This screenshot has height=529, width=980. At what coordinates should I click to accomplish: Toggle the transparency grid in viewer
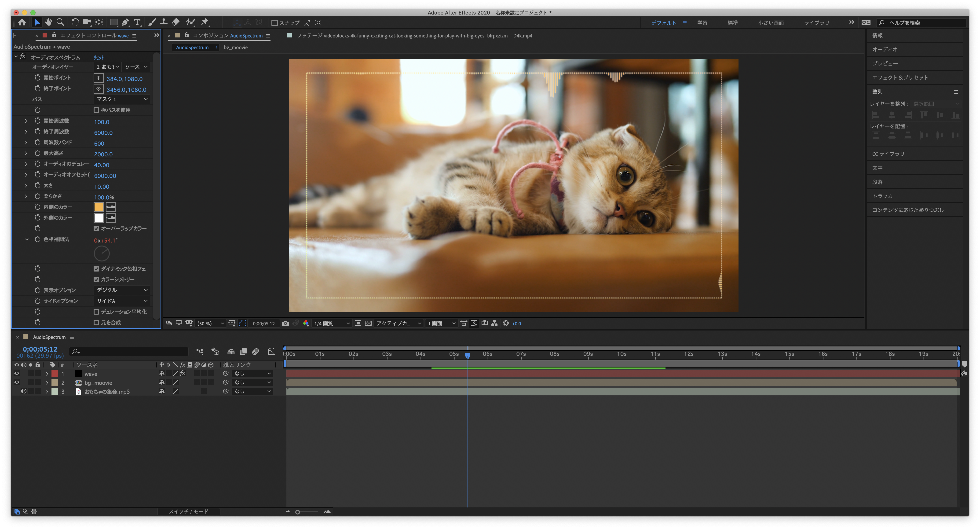[368, 323]
